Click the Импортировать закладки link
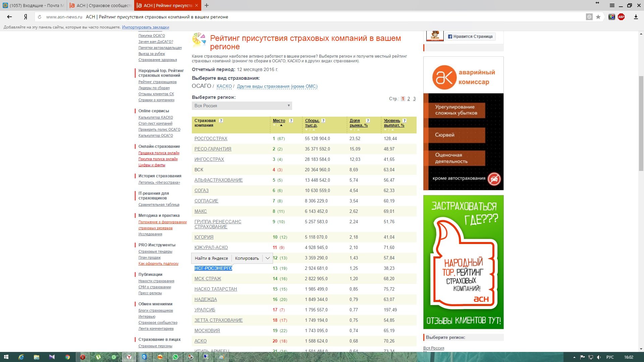 pos(145,27)
